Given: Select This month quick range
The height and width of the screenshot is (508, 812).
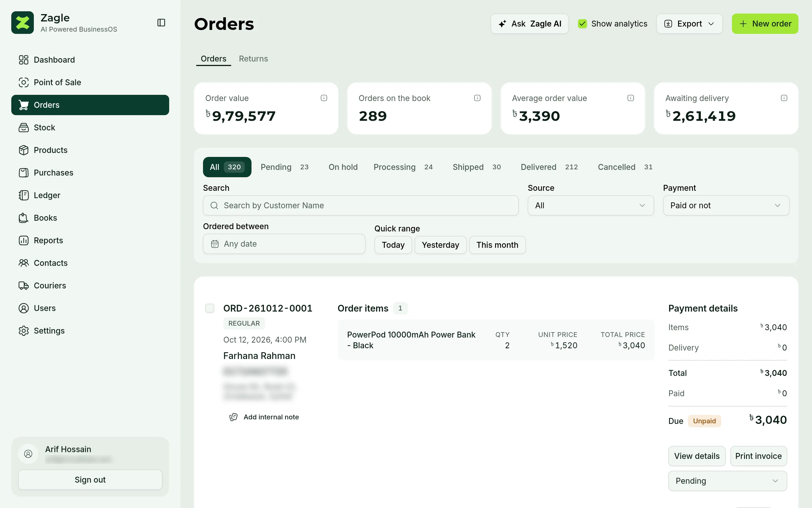Looking at the screenshot, I should click(x=497, y=245).
